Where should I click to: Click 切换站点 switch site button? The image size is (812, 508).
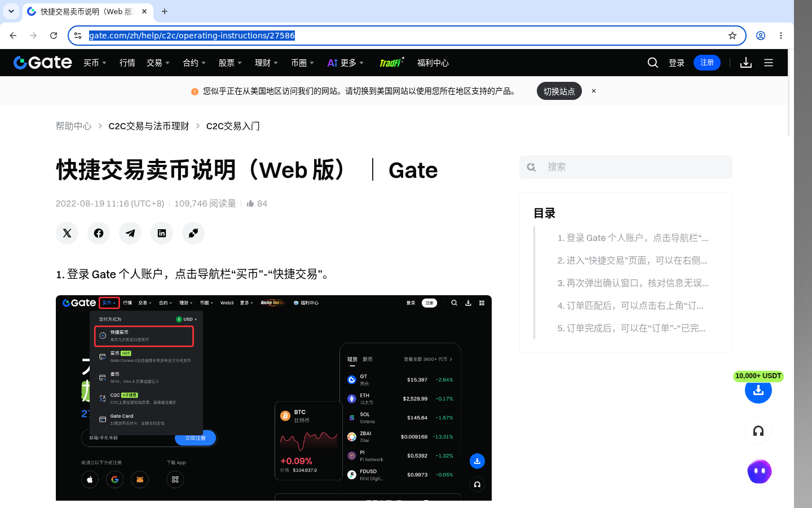(x=559, y=91)
